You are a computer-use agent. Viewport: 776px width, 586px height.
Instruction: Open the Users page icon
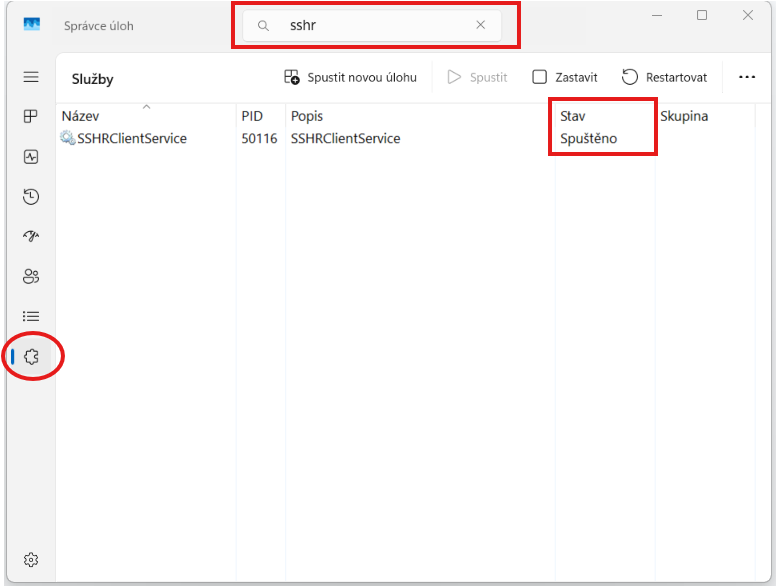tap(31, 277)
